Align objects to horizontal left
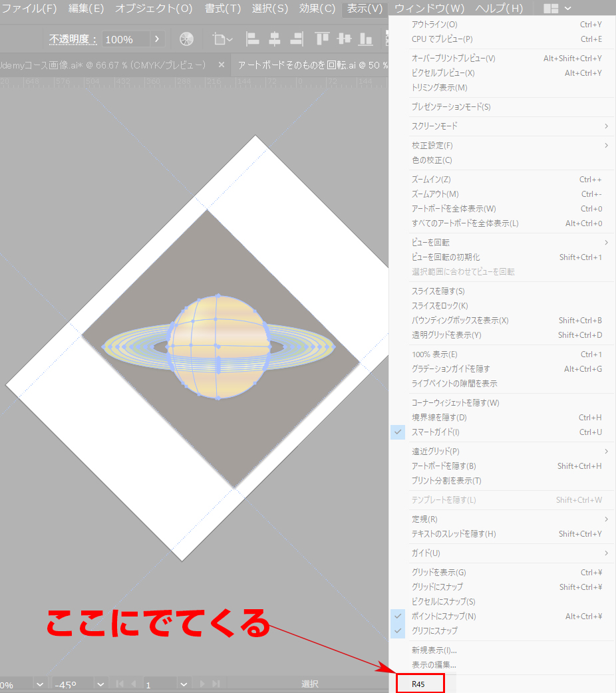This screenshot has height=693, width=616. [x=253, y=39]
